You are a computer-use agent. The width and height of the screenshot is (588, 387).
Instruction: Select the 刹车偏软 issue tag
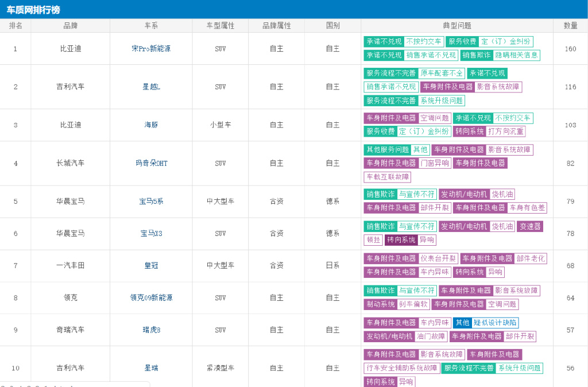tap(413, 304)
